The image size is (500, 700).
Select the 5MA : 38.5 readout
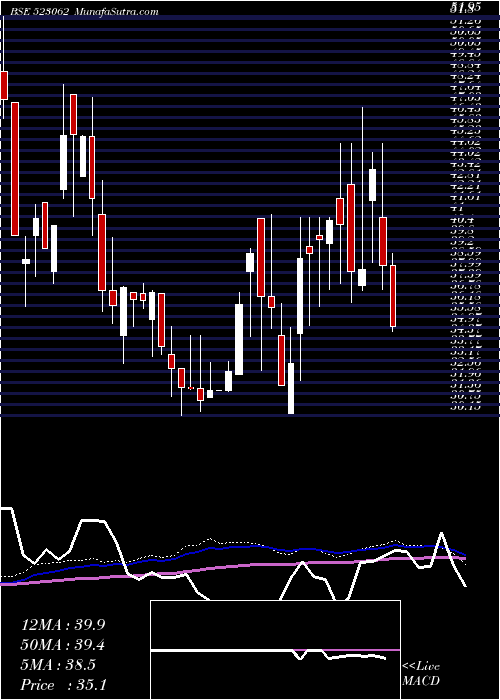[58, 665]
